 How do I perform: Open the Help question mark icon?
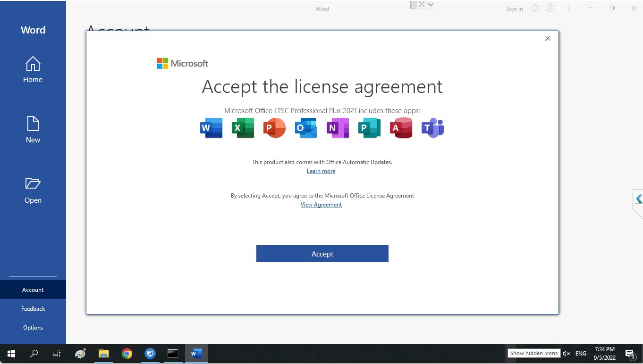tap(569, 8)
